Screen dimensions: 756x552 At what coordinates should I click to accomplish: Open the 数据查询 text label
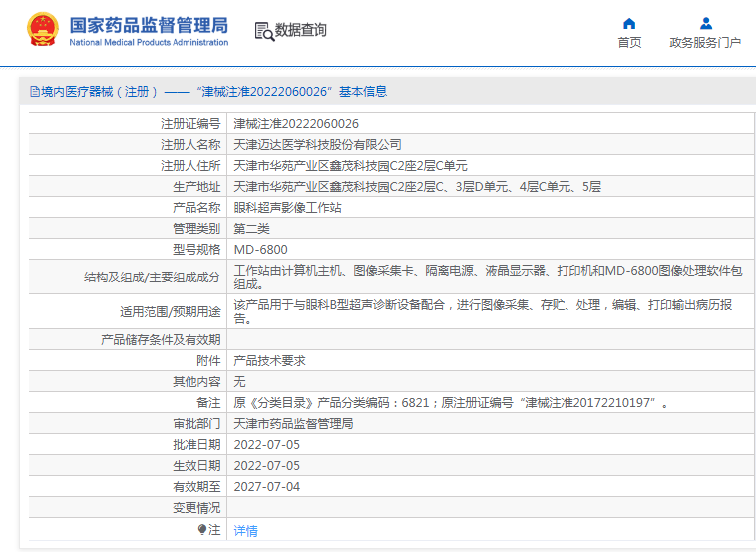[300, 30]
